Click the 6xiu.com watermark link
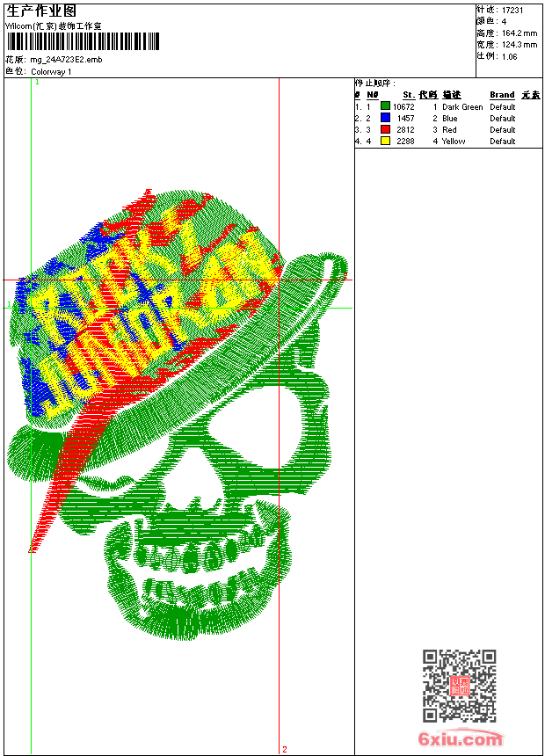This screenshot has width=545, height=756. click(460, 738)
